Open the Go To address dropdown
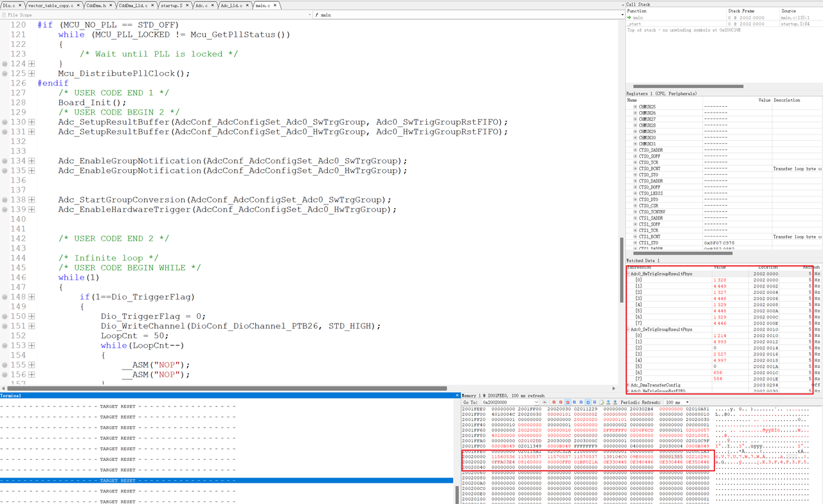Screen dimensions: 823x504 click(x=537, y=402)
